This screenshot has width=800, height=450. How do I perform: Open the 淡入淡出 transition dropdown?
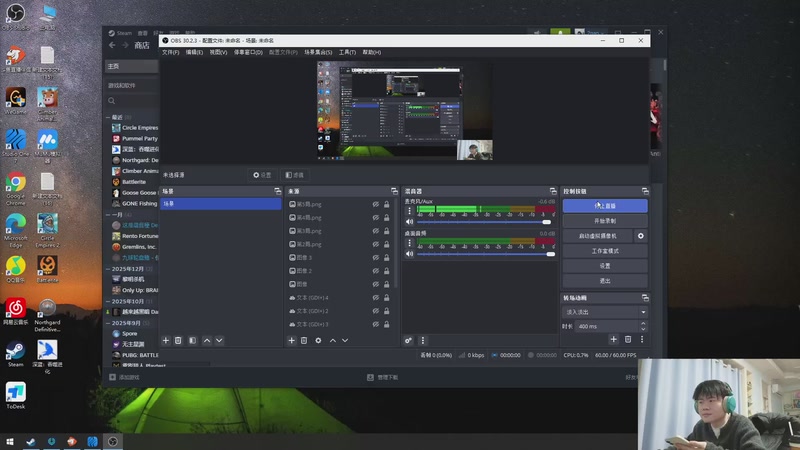coord(604,312)
